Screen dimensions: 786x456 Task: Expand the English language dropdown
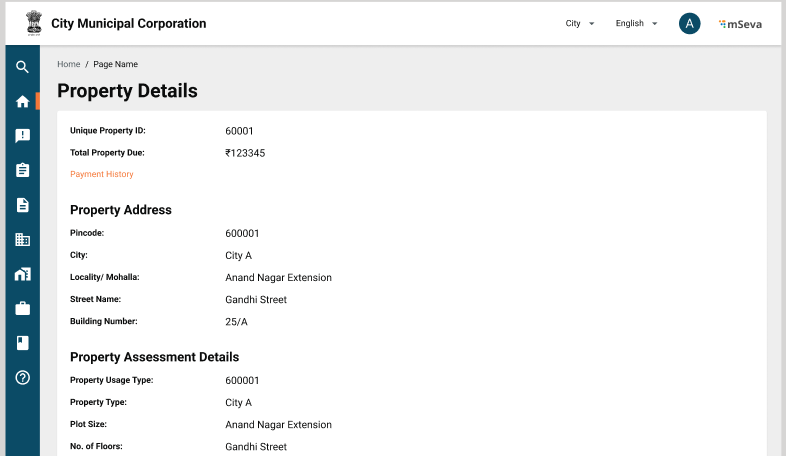(x=636, y=23)
